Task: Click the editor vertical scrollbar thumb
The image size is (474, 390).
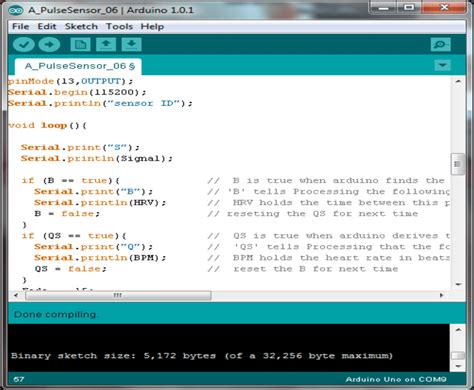Action: (x=458, y=164)
